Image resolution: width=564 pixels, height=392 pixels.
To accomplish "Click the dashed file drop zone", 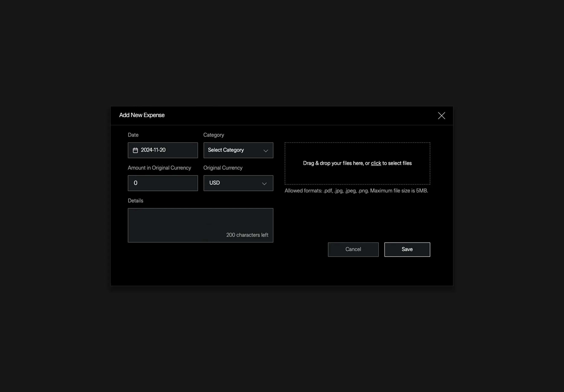I will [357, 174].
